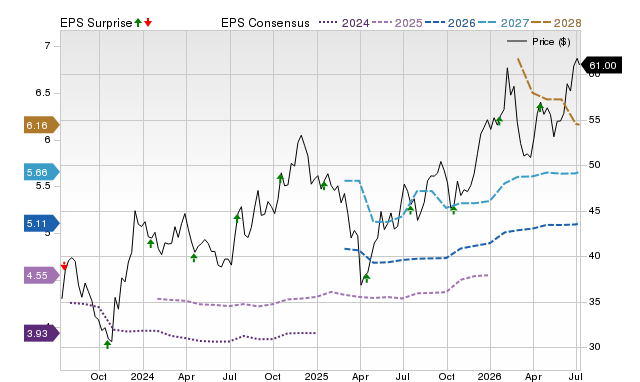The height and width of the screenshot is (382, 640).
Task: Click the 6.5 label on the EPS axis
Action: coord(42,93)
